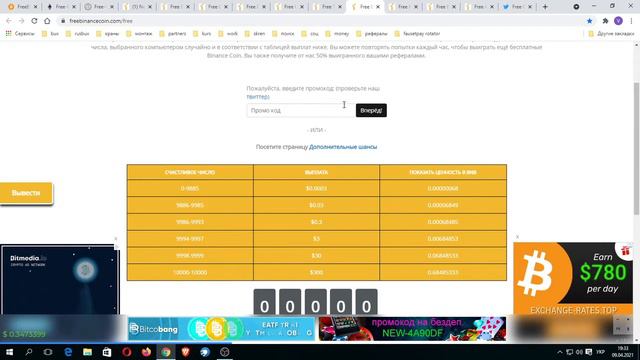Image resolution: width=640 pixels, height=360 pixels.
Task: Click the '$30' payout cell
Action: pos(316,256)
